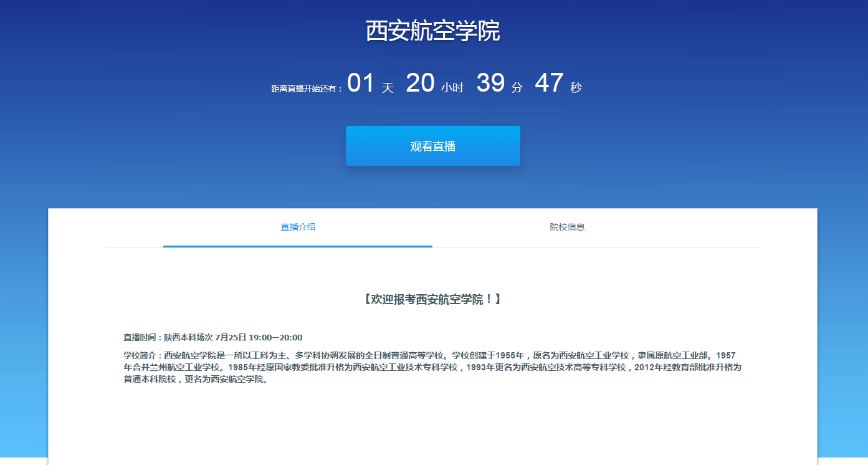Click the countdown seconds value 47

(x=549, y=83)
